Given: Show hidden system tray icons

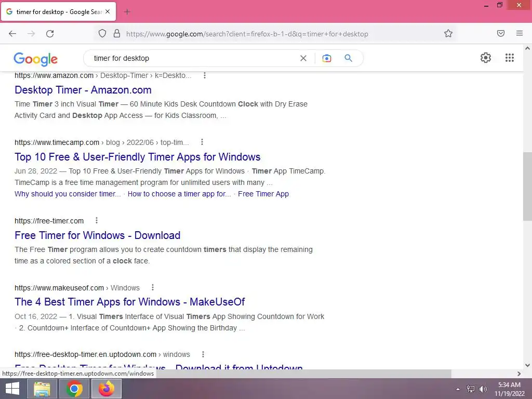Looking at the screenshot, I should (458, 389).
